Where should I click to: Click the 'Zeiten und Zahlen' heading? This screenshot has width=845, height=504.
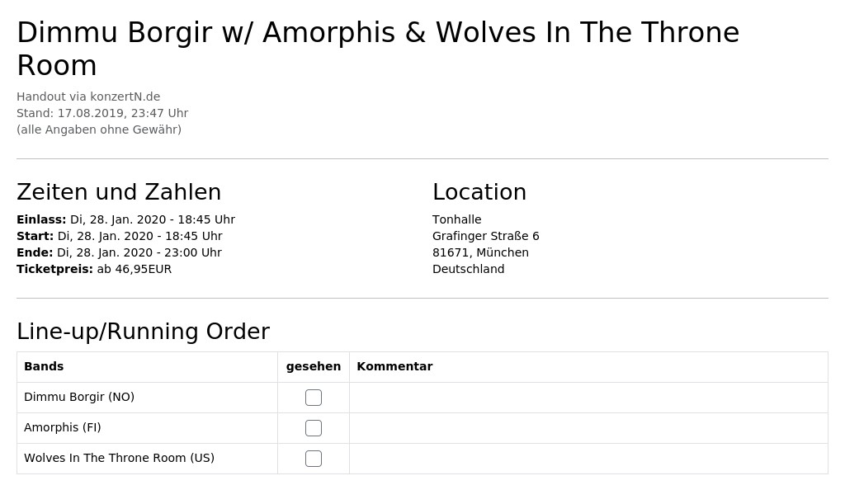click(119, 191)
